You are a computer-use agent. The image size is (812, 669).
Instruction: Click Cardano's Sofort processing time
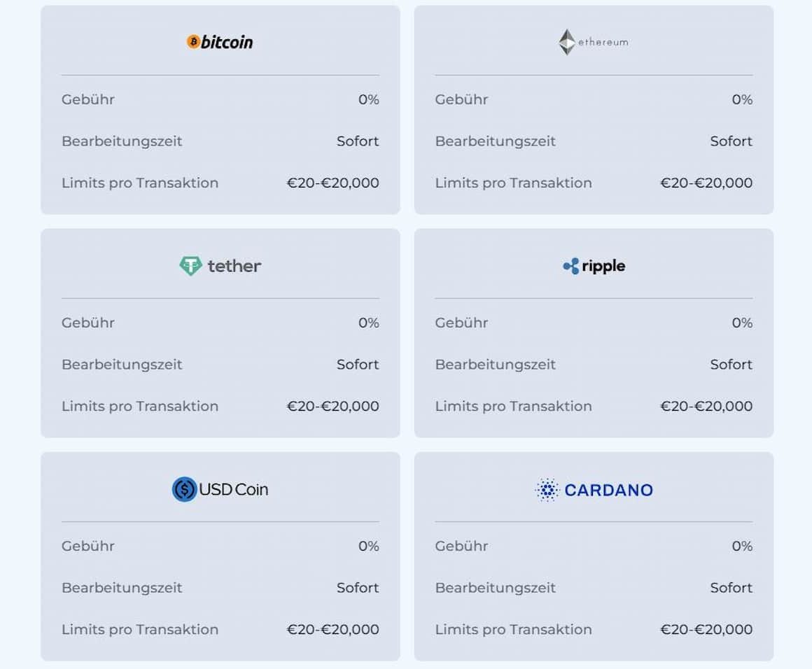tap(731, 588)
